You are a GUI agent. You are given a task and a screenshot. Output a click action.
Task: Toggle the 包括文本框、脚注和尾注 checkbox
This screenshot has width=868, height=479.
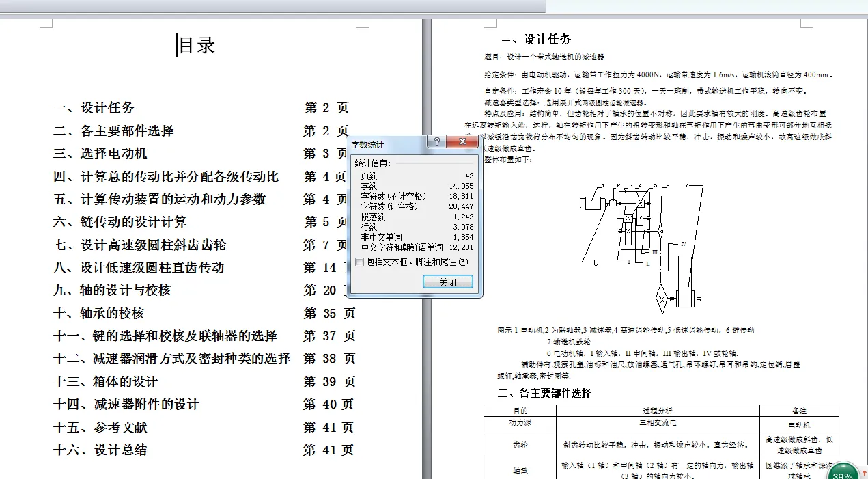click(359, 262)
